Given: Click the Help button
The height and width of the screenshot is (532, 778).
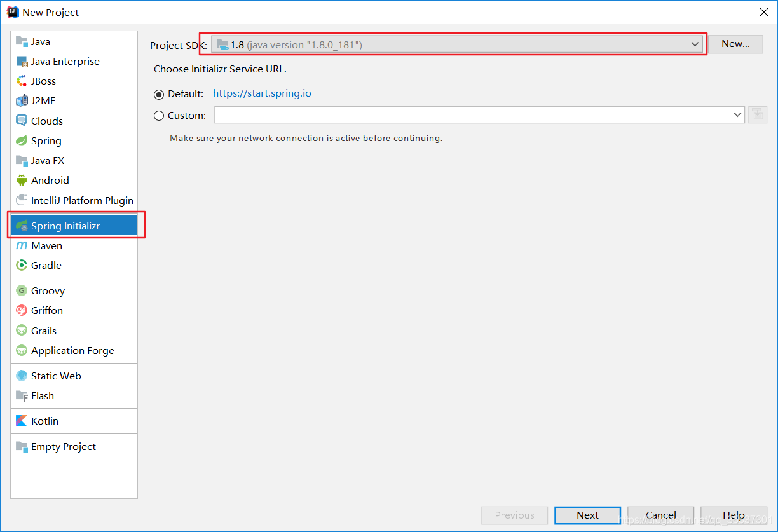Looking at the screenshot, I should tap(734, 515).
